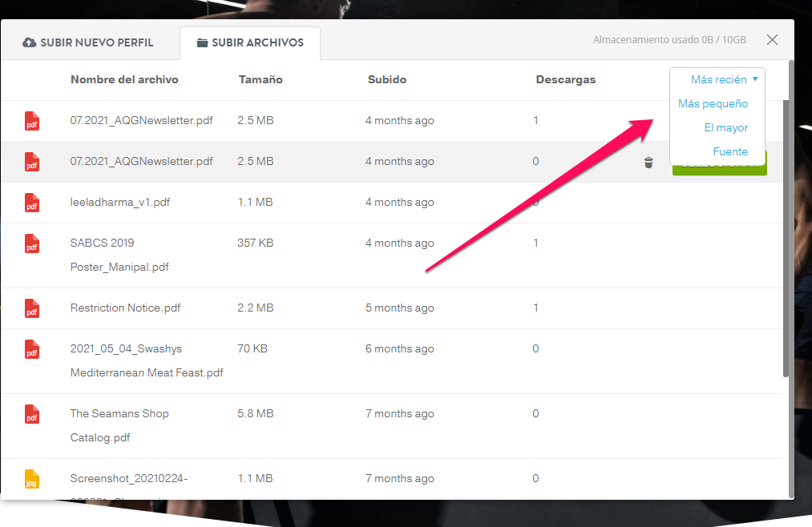Screen dimensions: 812x527
Task: Click PDF icon of AQGNewsletter with 1 download
Action: coord(32,121)
